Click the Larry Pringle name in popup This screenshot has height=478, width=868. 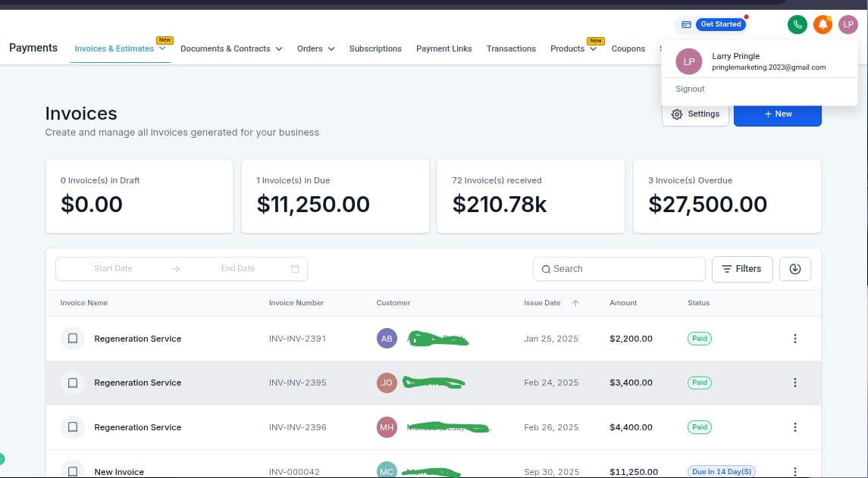click(x=735, y=56)
